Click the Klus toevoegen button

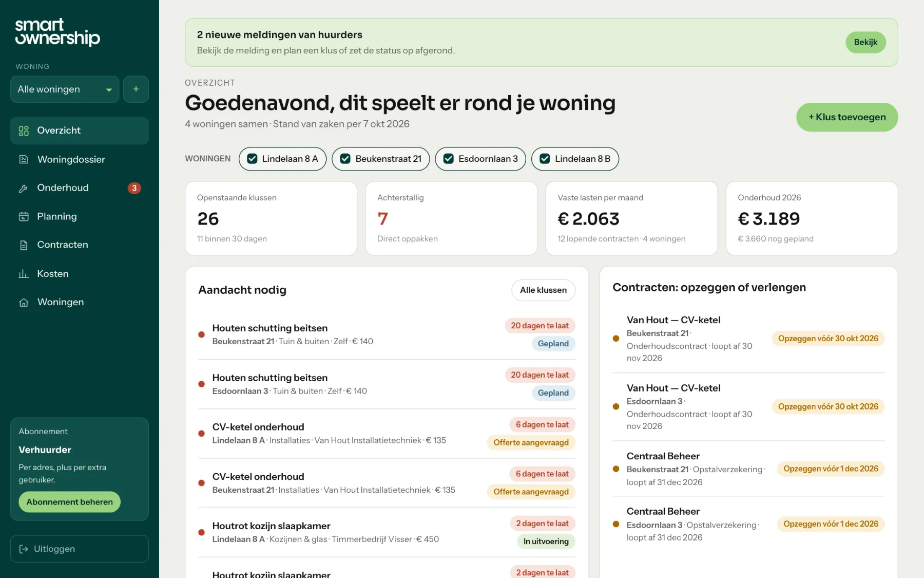(x=847, y=117)
